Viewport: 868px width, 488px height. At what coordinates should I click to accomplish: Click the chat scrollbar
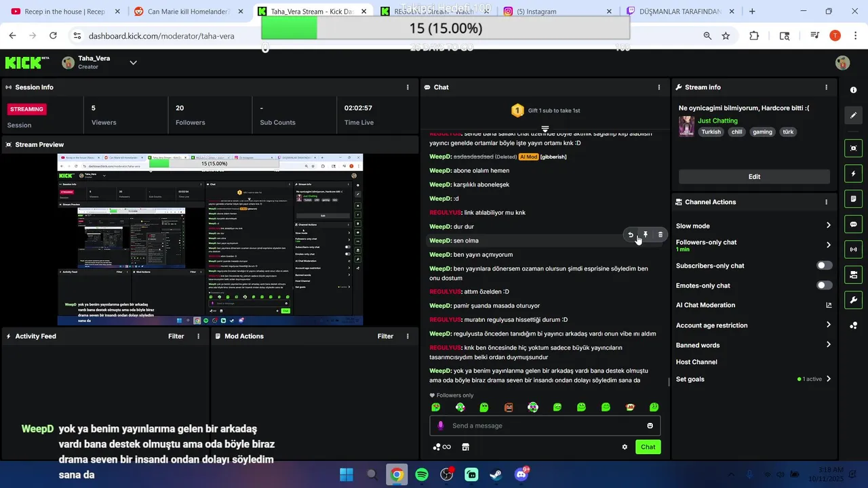669,382
